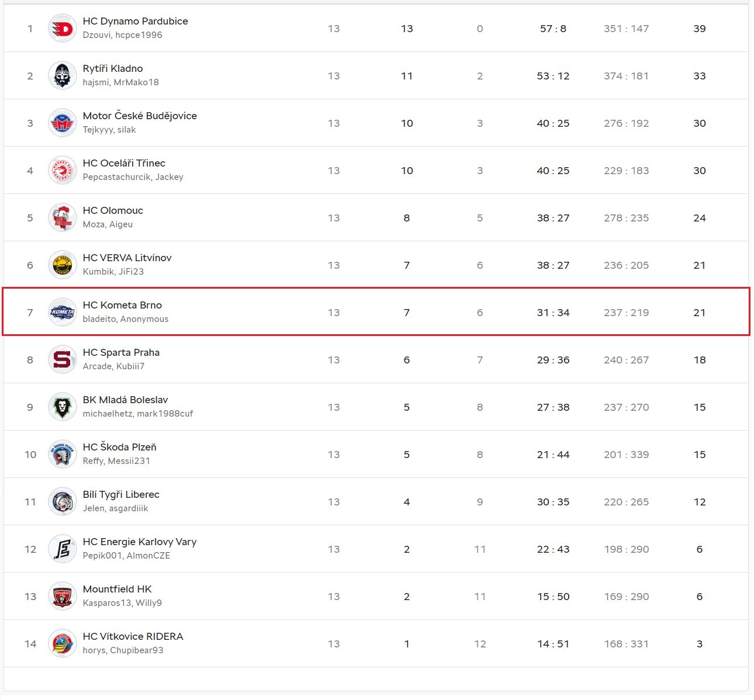Select the HC Energie Karlovy Vary logo
Viewport: 754px width, 700px height.
[62, 549]
